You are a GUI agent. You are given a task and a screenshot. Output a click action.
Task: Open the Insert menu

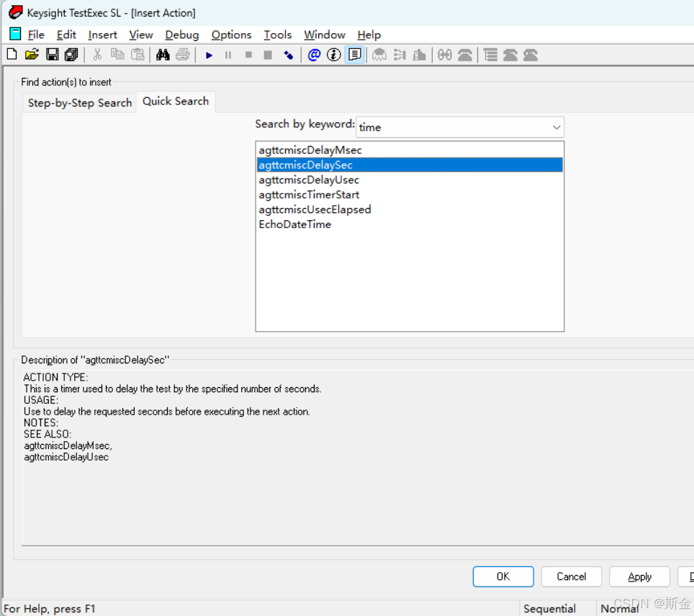[x=102, y=35]
